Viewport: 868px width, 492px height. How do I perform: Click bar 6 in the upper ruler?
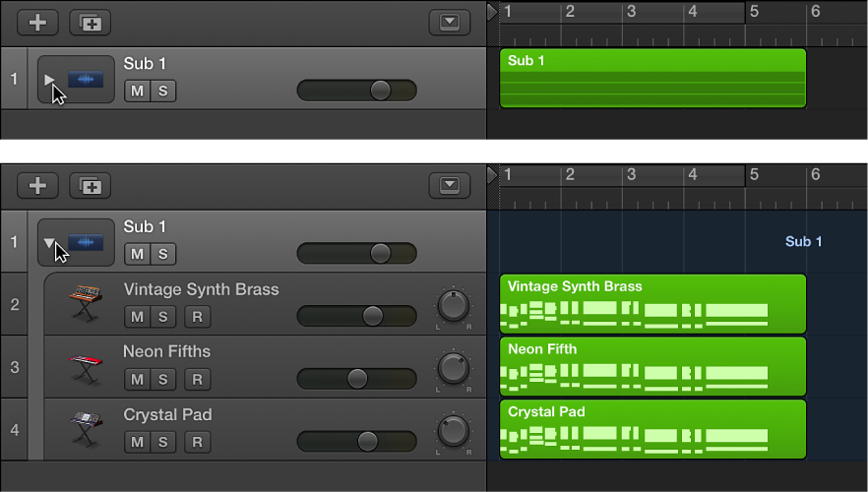[816, 12]
